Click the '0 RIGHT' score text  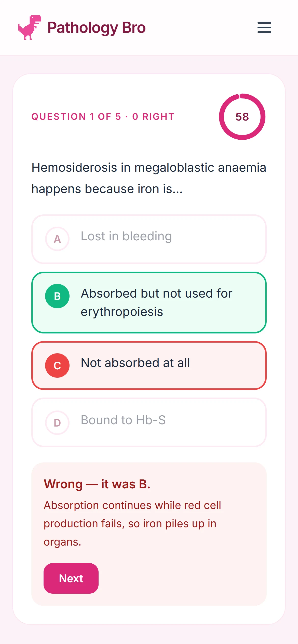pyautogui.click(x=153, y=117)
